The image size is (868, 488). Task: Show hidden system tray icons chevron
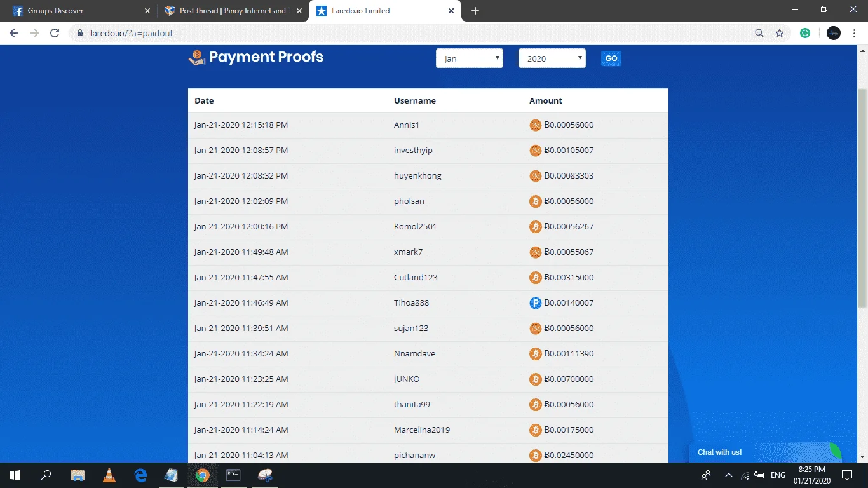[728, 475]
